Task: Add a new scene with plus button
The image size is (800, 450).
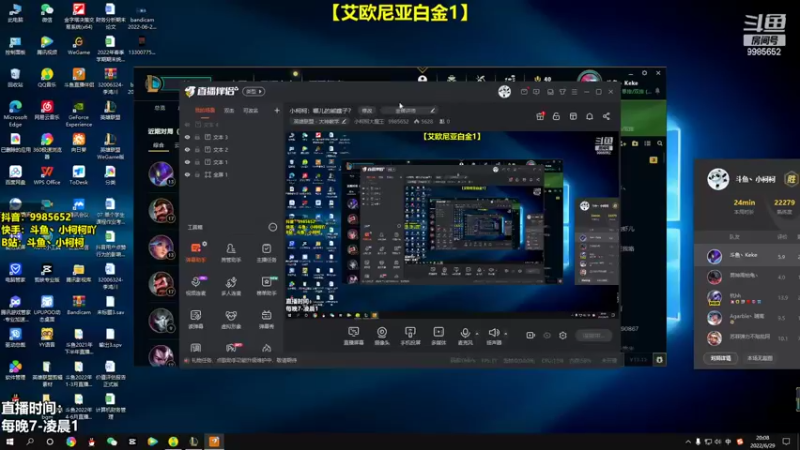Action: 277,110
